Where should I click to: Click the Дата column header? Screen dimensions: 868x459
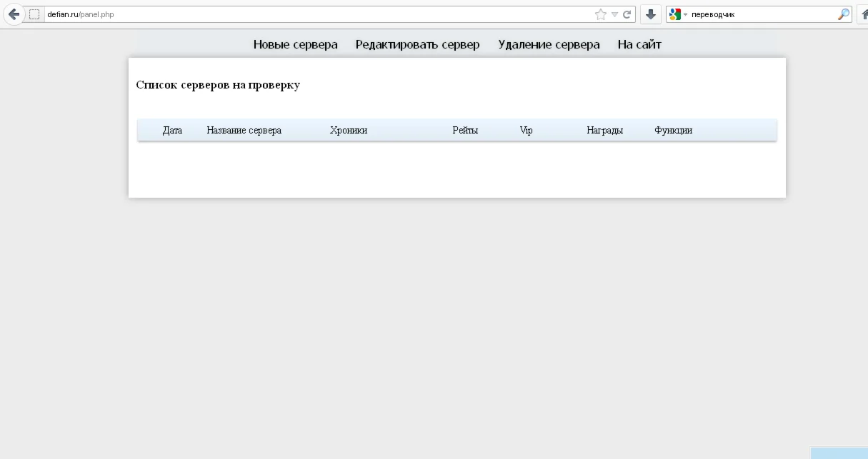coord(172,131)
